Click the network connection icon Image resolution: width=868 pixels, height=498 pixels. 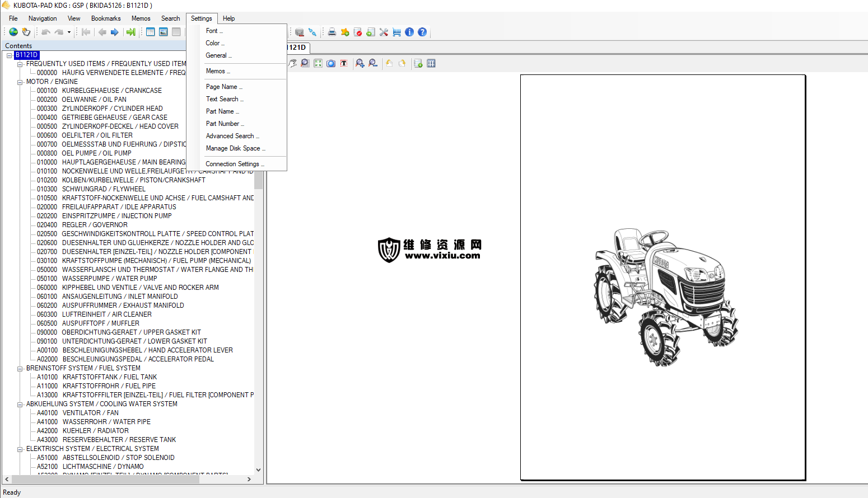(312, 32)
